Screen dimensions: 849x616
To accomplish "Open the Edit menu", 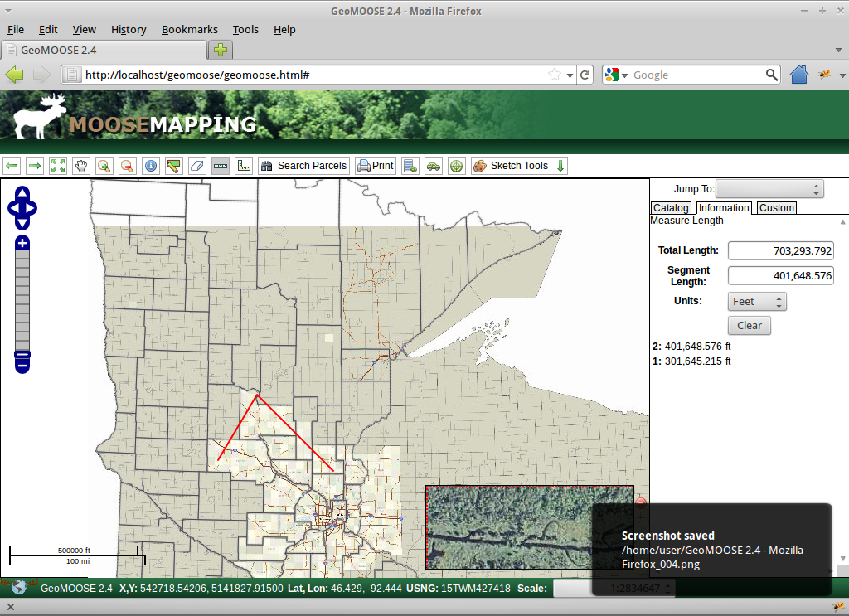I will click(x=48, y=30).
